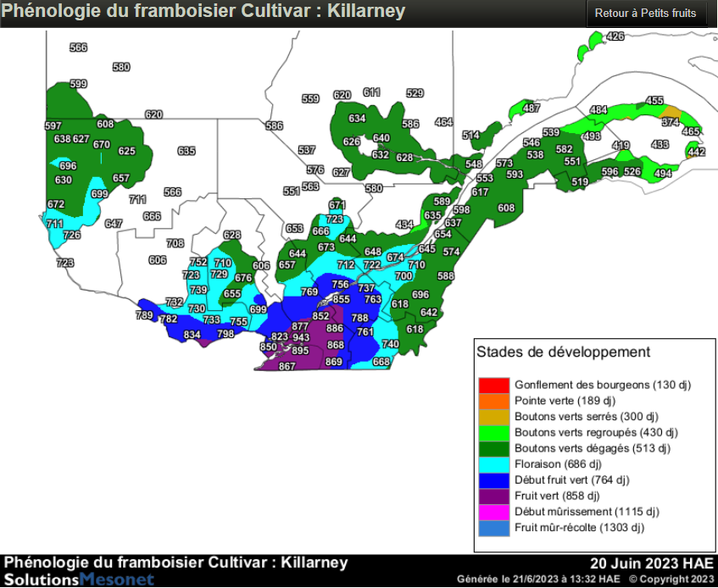Click the 611 station label
This screenshot has height=588, width=718.
click(371, 92)
